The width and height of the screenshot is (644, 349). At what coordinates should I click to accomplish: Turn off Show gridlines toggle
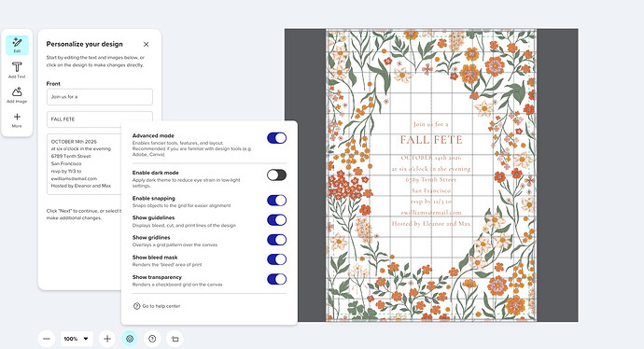tap(276, 240)
